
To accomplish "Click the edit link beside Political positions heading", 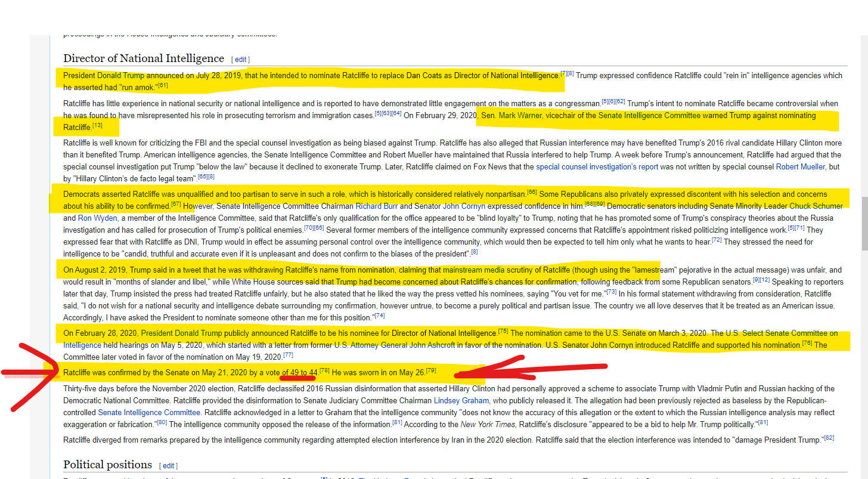I will (x=169, y=466).
